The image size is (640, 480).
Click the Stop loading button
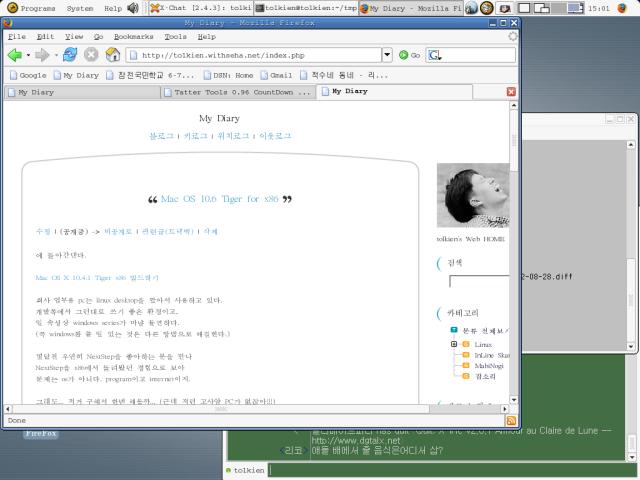tap(91, 54)
